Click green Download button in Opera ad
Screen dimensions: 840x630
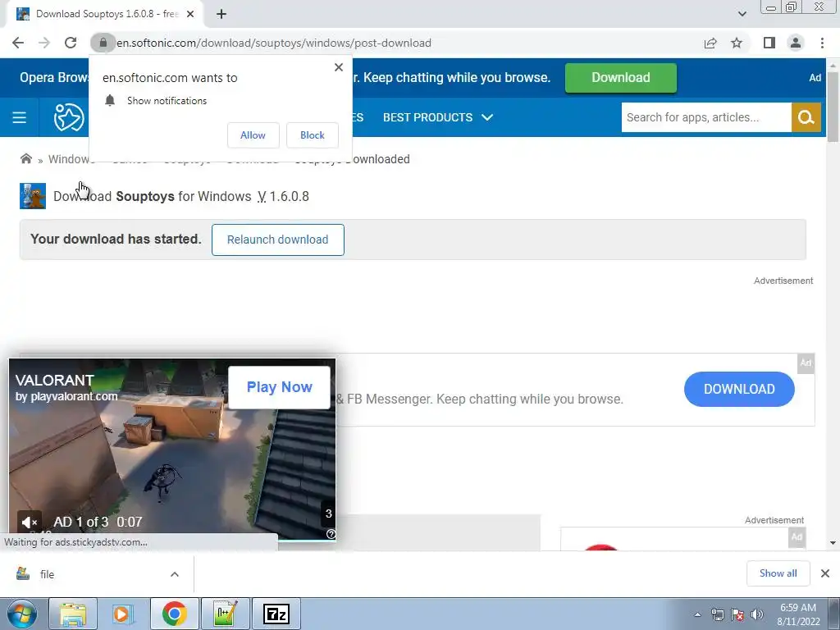[621, 78]
